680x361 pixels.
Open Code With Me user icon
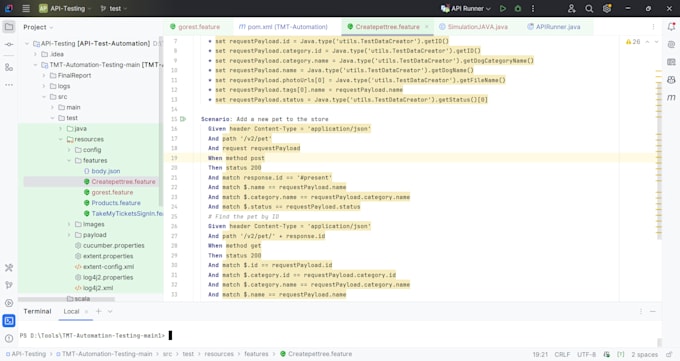(572, 8)
